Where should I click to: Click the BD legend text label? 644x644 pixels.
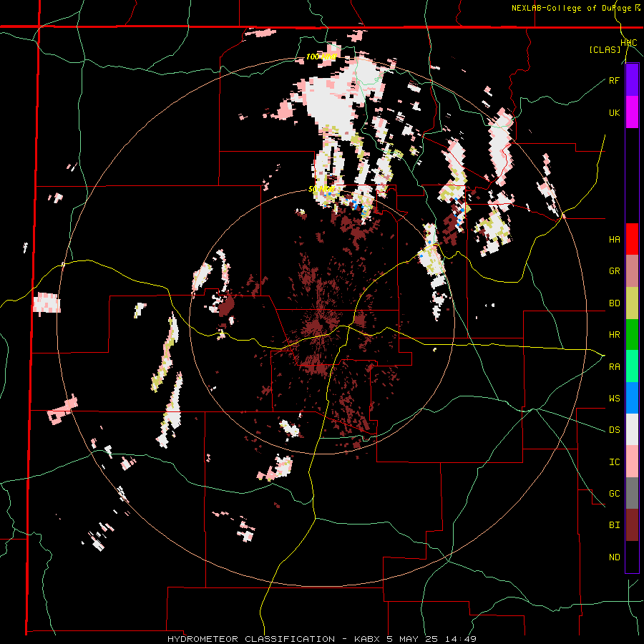614,303
